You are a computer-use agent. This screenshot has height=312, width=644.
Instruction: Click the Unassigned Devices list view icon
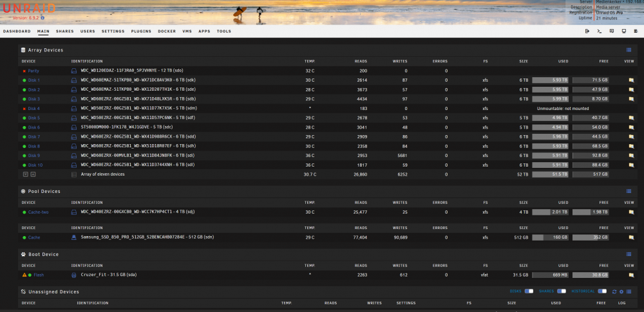point(629,291)
